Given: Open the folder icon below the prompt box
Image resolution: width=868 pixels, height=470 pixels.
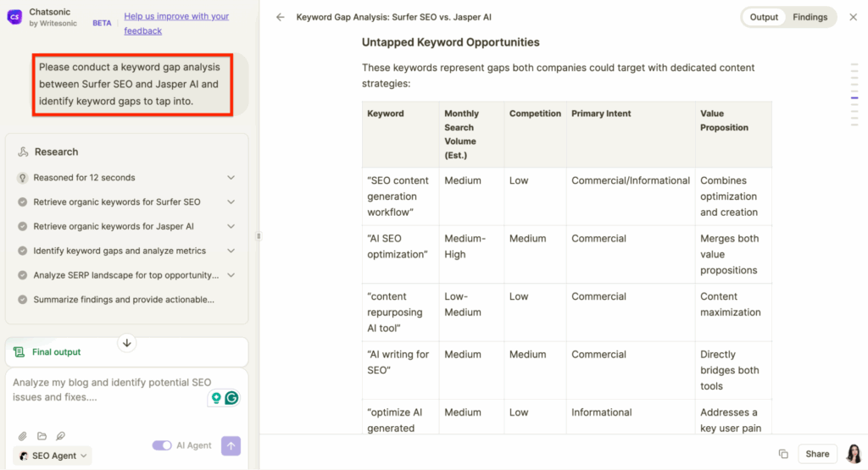Looking at the screenshot, I should tap(42, 436).
